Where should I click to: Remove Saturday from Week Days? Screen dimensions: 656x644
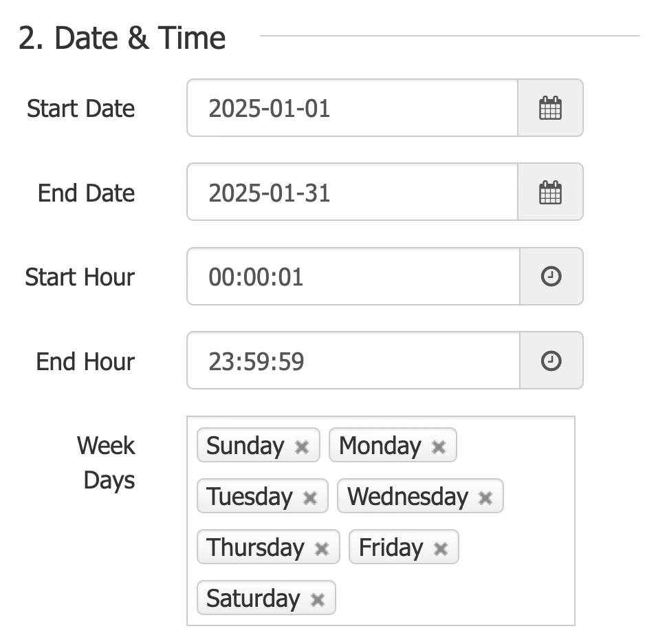318,598
